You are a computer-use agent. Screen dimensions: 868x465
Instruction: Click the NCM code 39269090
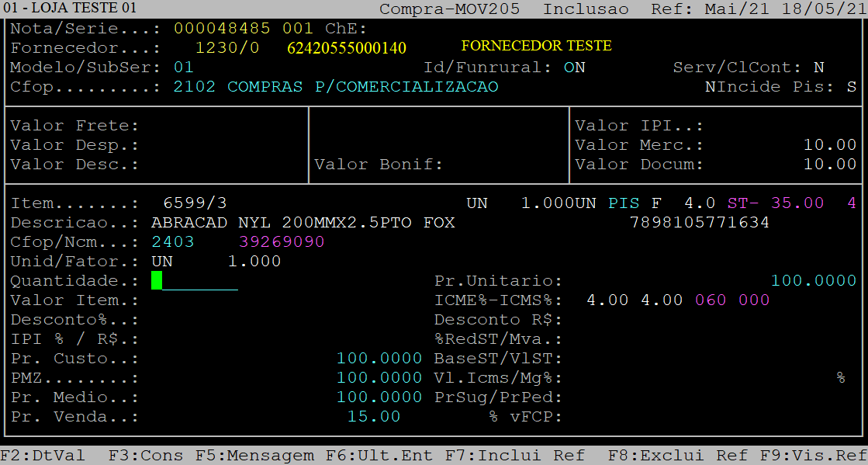coord(282,242)
